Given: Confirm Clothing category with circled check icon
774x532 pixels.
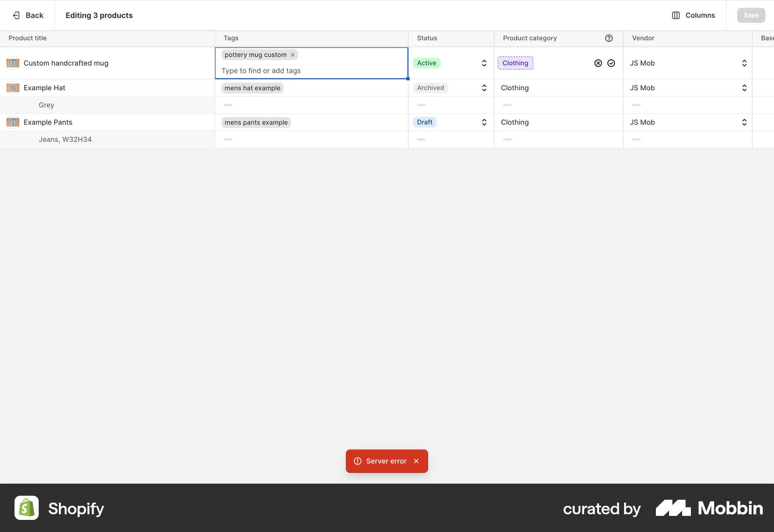Looking at the screenshot, I should (x=611, y=63).
